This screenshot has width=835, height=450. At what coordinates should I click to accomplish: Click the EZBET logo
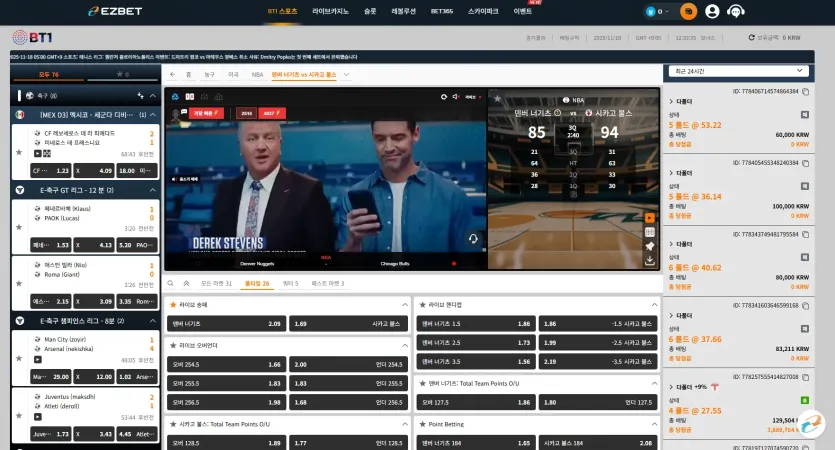(x=116, y=11)
